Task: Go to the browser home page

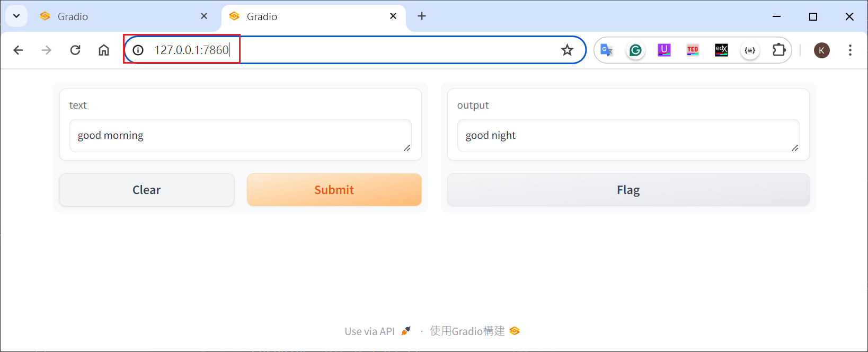Action: pos(104,50)
